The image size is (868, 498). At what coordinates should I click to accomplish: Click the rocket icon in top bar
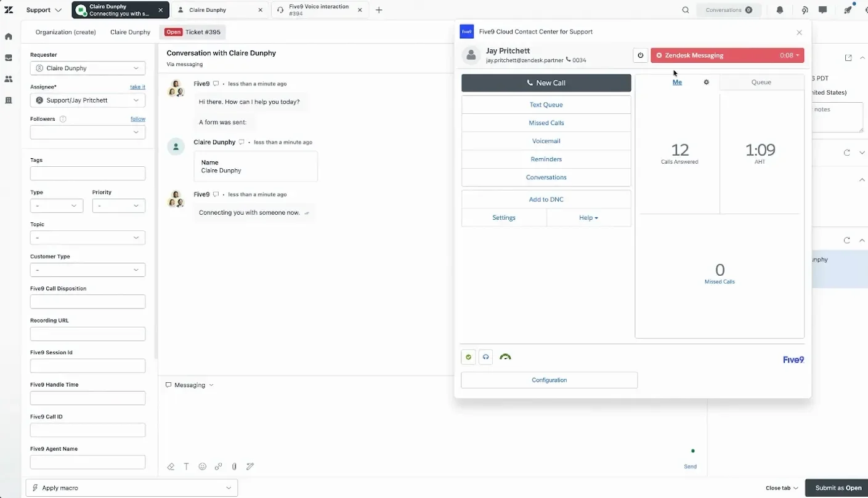click(848, 10)
